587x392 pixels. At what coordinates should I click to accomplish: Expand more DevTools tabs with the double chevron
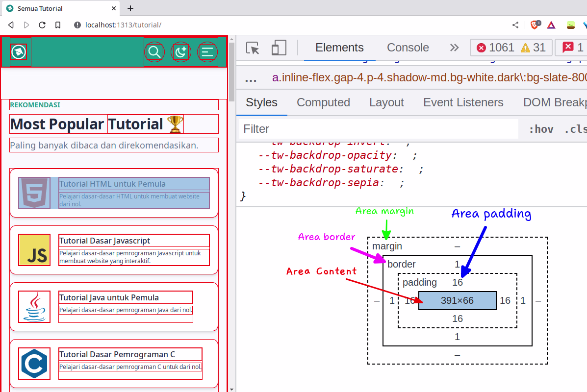point(454,48)
